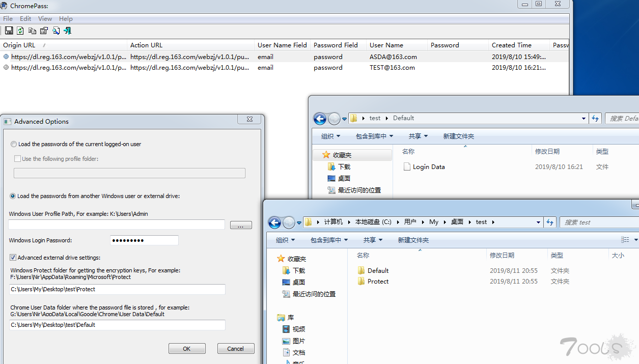The image size is (639, 364).
Task: Click the address refresh icon in test window
Action: (550, 222)
